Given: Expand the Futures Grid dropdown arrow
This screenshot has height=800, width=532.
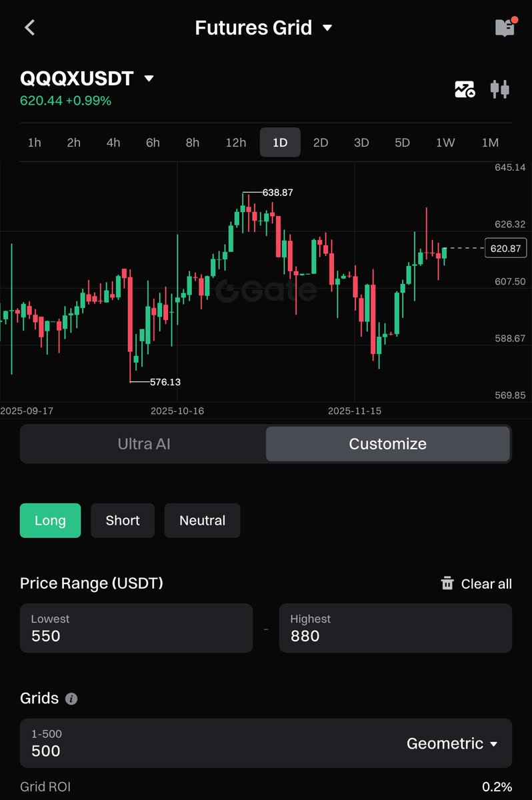Looking at the screenshot, I should coord(327,28).
